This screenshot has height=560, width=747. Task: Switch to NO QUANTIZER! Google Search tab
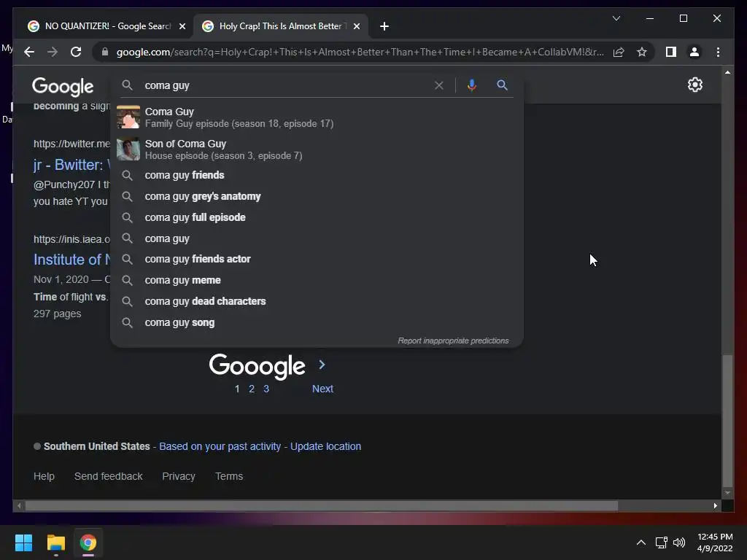coord(107,26)
